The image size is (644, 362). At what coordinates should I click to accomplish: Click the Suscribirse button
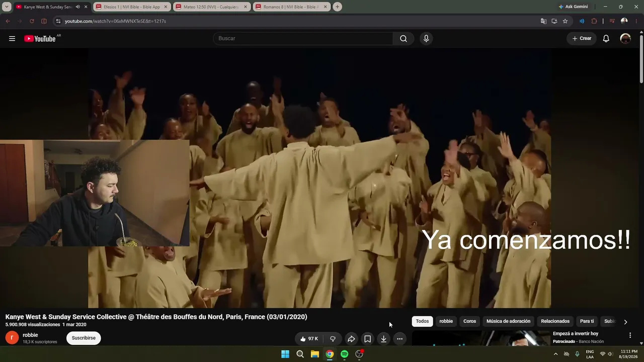(84, 338)
